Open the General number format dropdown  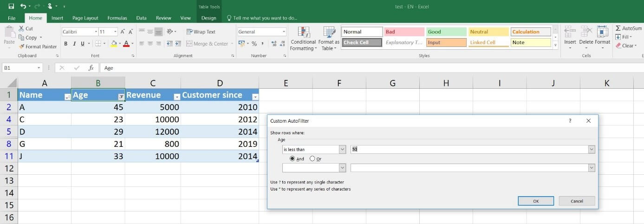point(284,32)
